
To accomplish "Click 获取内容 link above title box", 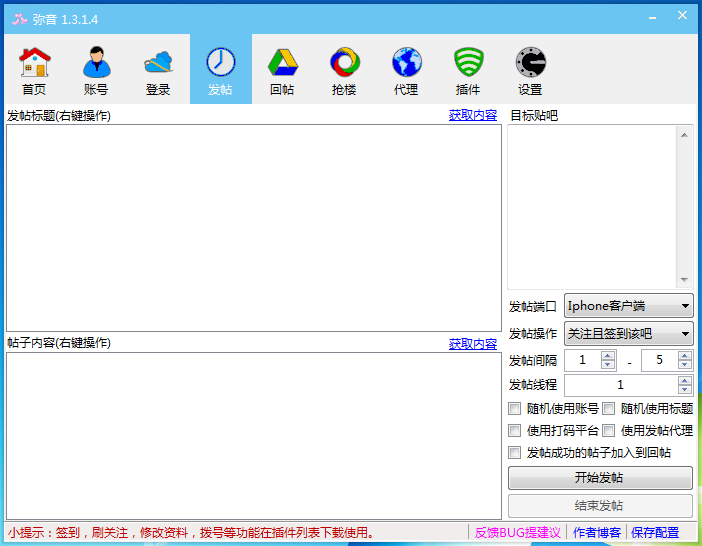I will (473, 115).
